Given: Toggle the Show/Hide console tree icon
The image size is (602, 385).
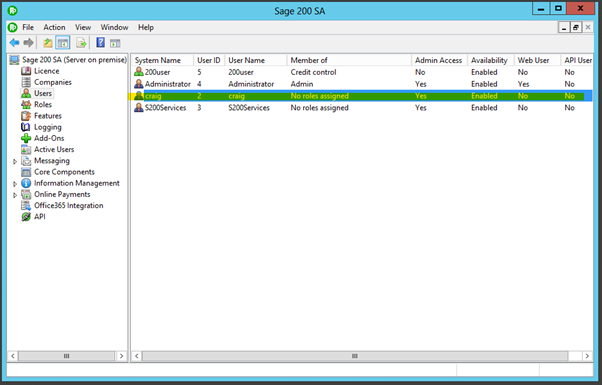Looking at the screenshot, I should pos(63,43).
